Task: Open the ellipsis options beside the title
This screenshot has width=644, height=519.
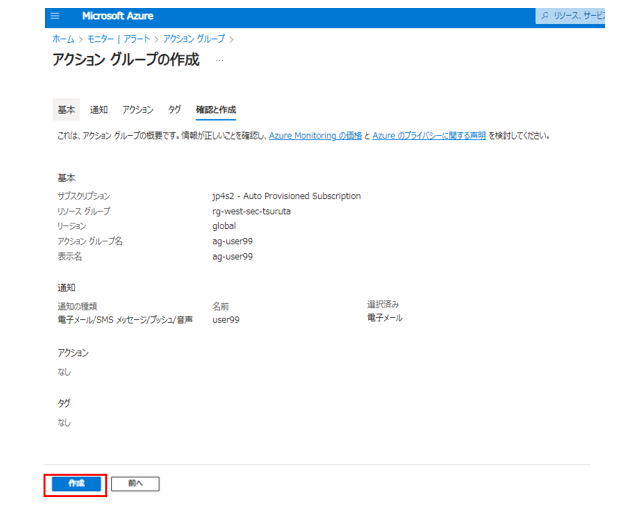Action: (220, 60)
